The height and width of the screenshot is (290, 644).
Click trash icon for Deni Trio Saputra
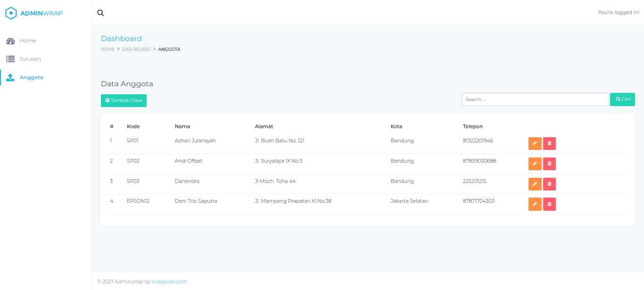click(549, 204)
